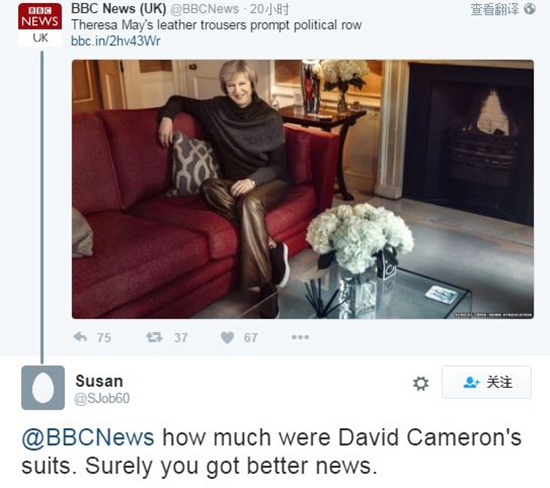
Task: Click 查看翻译 to view translation
Action: pos(494,9)
